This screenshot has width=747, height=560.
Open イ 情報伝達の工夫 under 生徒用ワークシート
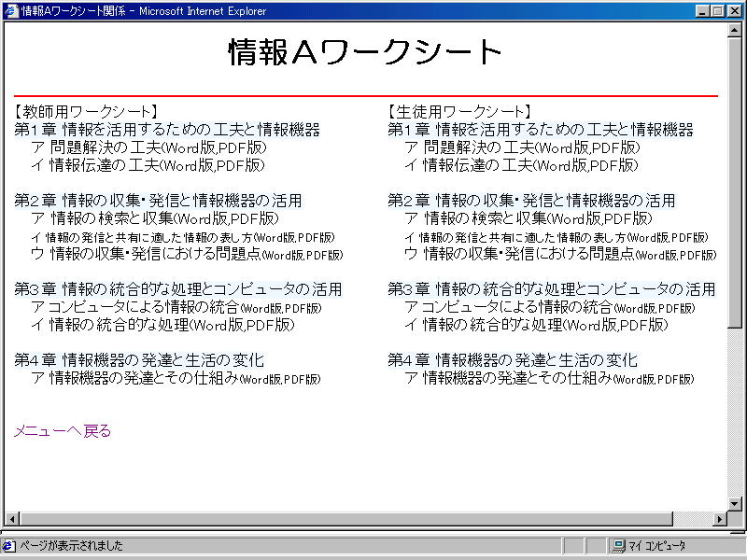pos(521,165)
